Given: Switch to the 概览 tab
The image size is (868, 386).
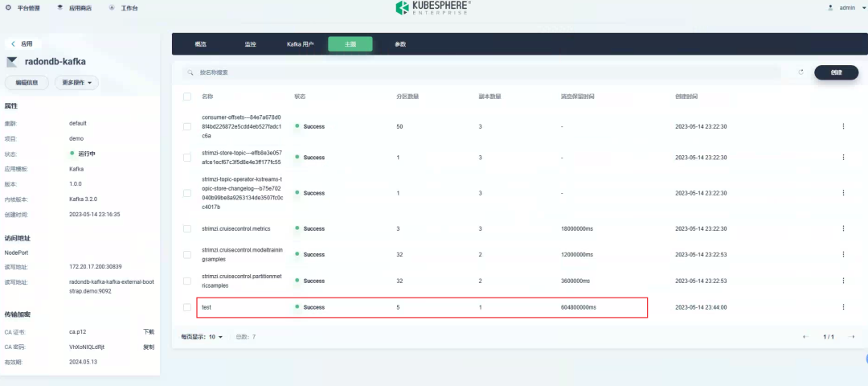Looking at the screenshot, I should [x=200, y=44].
